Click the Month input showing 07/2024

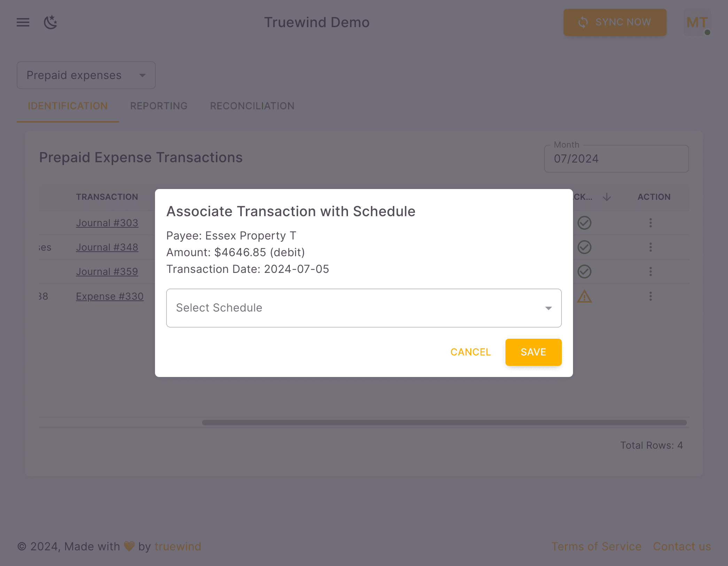[x=616, y=159]
